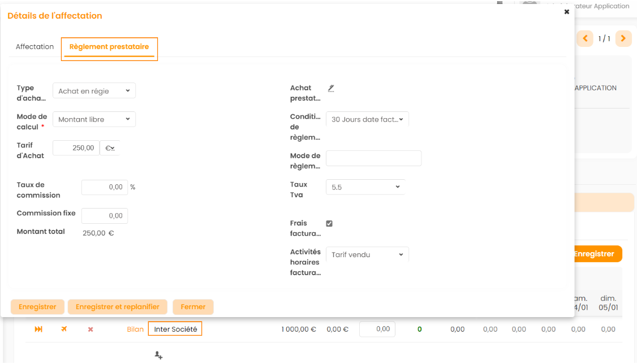
Task: Go to previous page with left arrow
Action: click(x=585, y=38)
